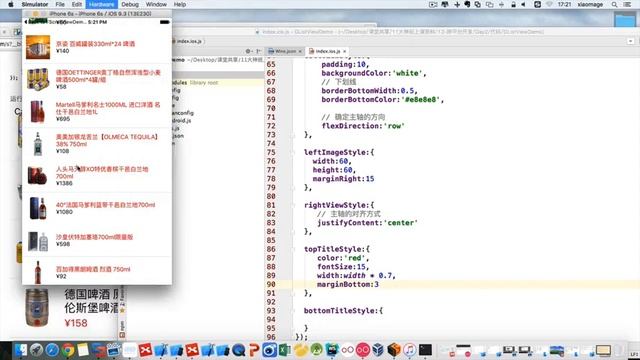Click the fold marker on line 86

click(x=293, y=249)
